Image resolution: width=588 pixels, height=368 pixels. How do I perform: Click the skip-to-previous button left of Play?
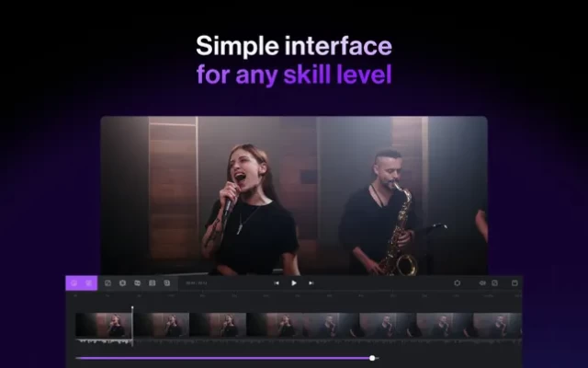tap(277, 283)
